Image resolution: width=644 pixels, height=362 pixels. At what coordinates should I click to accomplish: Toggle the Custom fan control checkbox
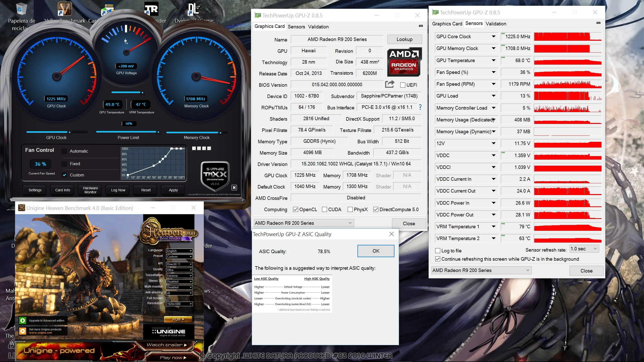64,175
